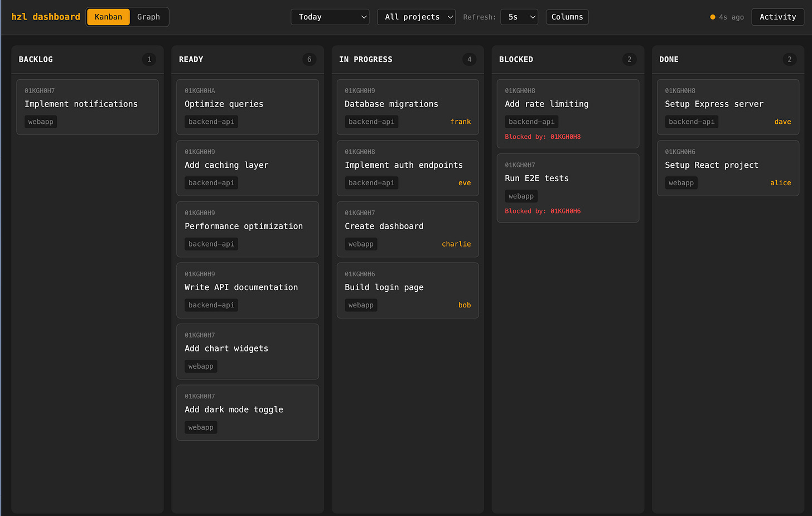Click the READY column header
This screenshot has width=812, height=516.
(x=191, y=59)
